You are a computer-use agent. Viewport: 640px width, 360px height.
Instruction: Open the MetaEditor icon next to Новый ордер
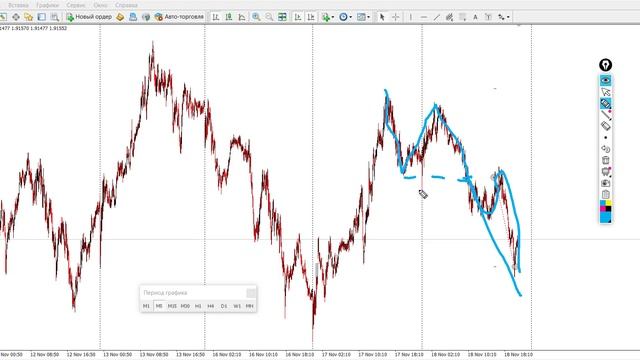coord(120,17)
